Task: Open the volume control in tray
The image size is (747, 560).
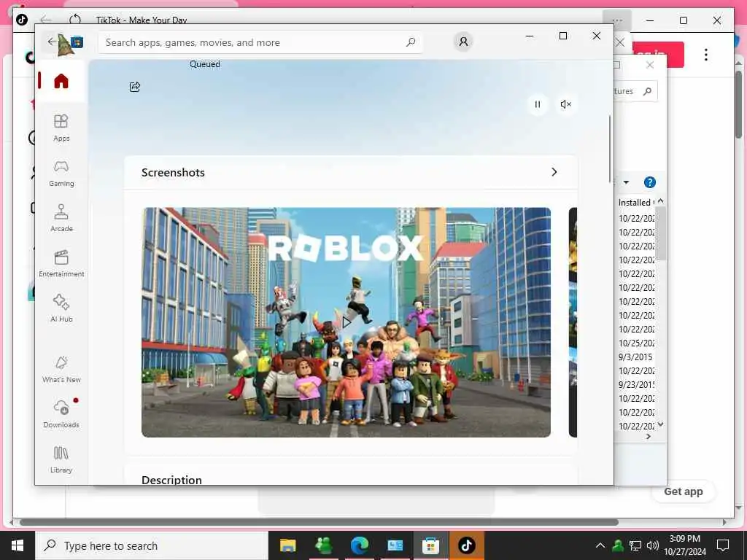Action: click(x=653, y=545)
